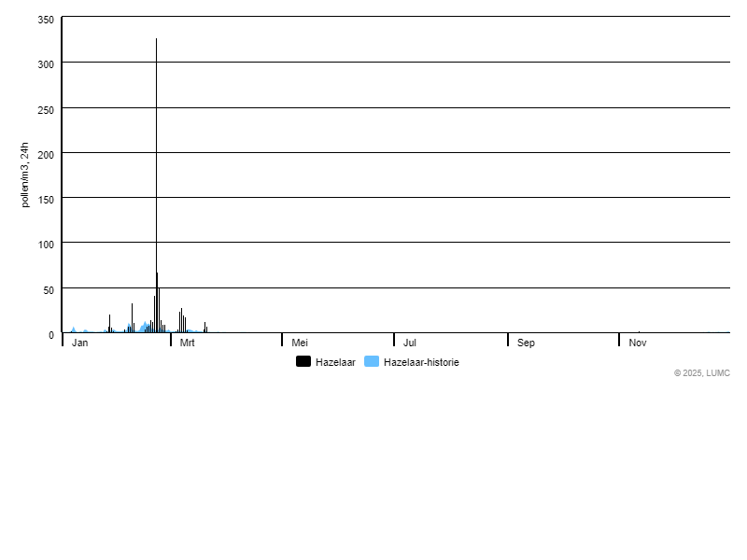Pick the Nov label on the x-axis

click(638, 343)
